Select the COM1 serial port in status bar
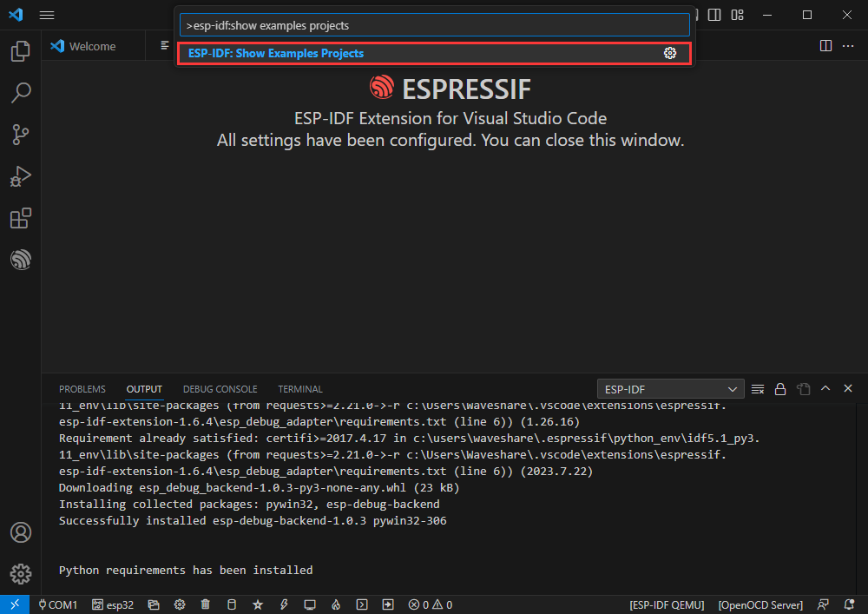 pyautogui.click(x=57, y=605)
